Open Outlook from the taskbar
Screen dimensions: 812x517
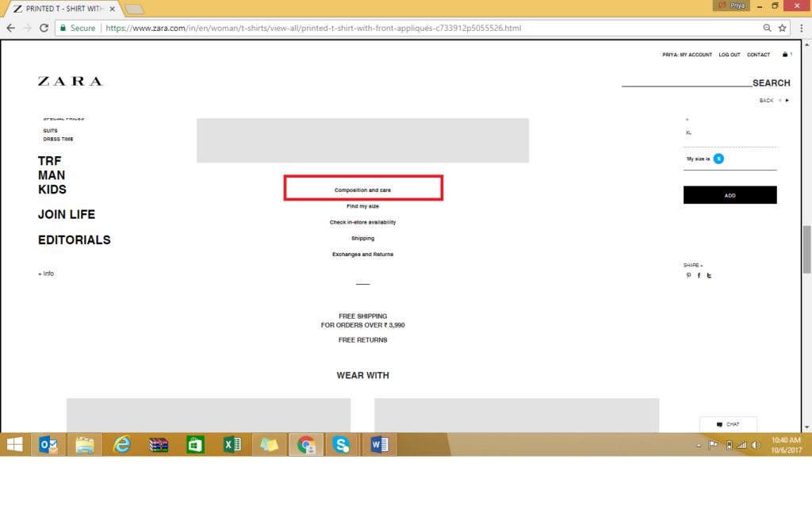point(48,445)
